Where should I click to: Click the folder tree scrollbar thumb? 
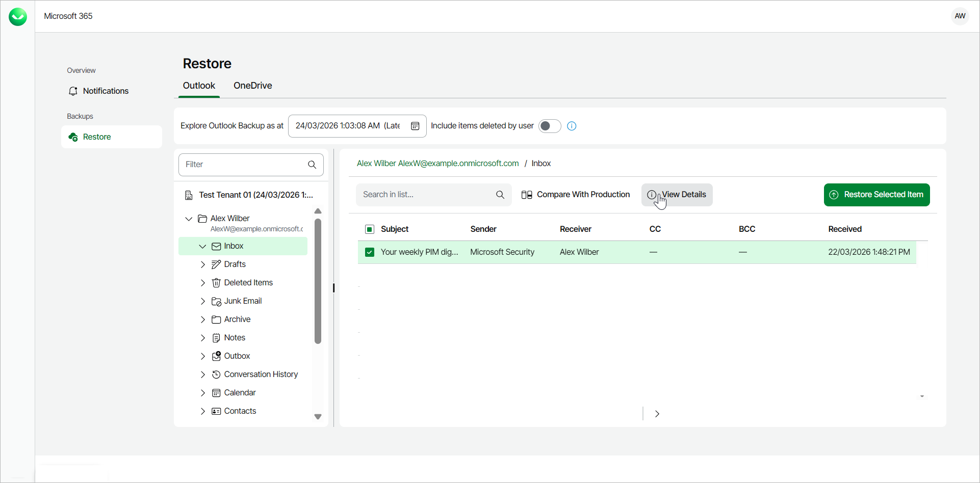[318, 281]
